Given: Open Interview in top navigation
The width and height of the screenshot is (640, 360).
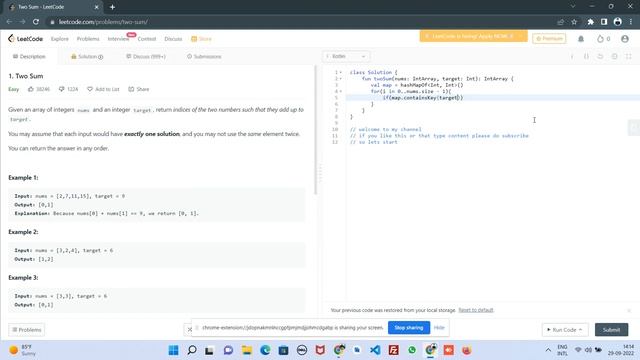Looking at the screenshot, I should point(118,39).
